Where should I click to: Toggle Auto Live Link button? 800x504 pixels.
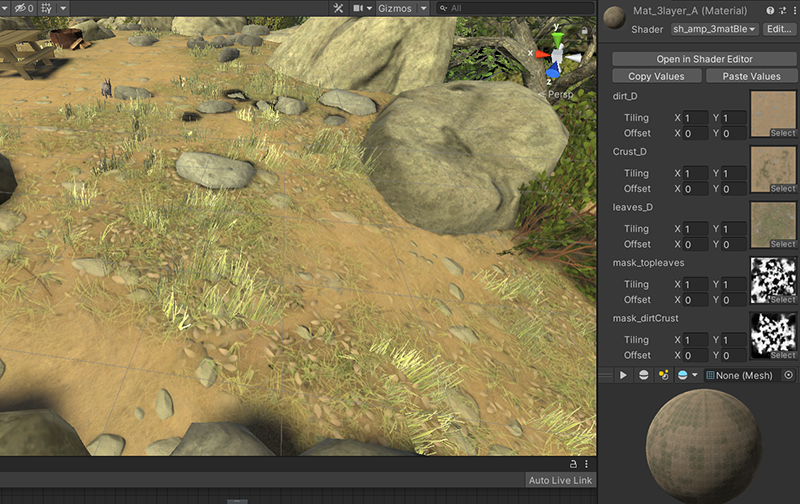coord(560,481)
